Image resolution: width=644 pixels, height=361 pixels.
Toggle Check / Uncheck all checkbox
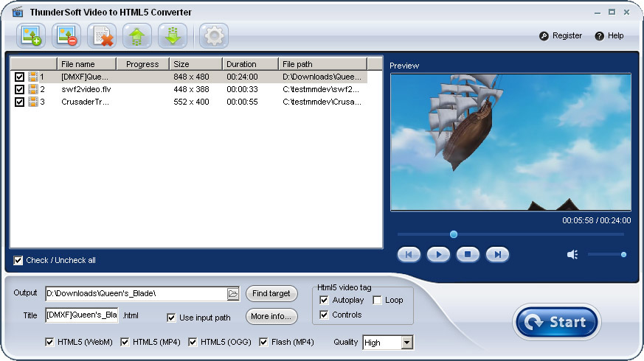click(18, 260)
